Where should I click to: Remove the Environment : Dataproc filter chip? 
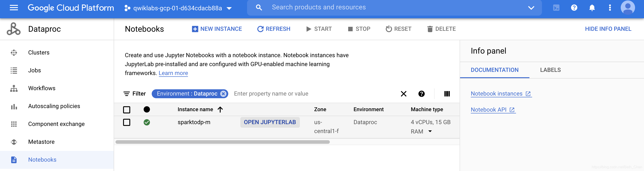pos(223,94)
